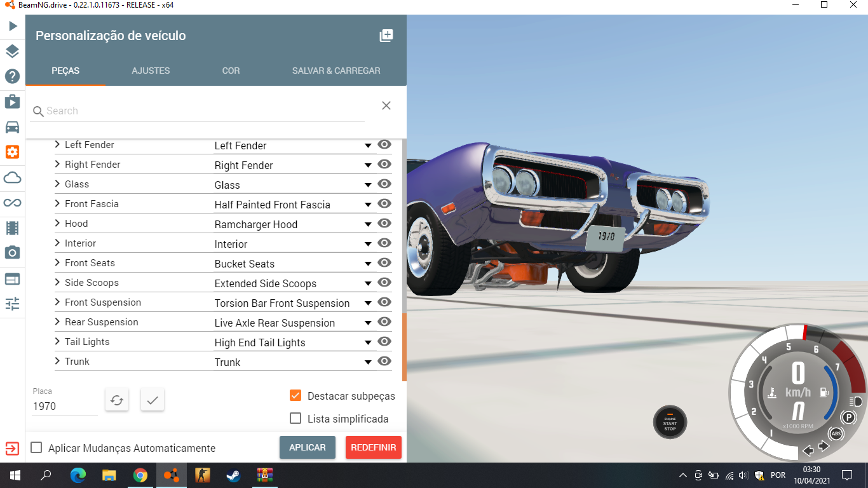Click the Placa field showing 1970
Viewport: 868px width, 488px height.
coord(65,406)
